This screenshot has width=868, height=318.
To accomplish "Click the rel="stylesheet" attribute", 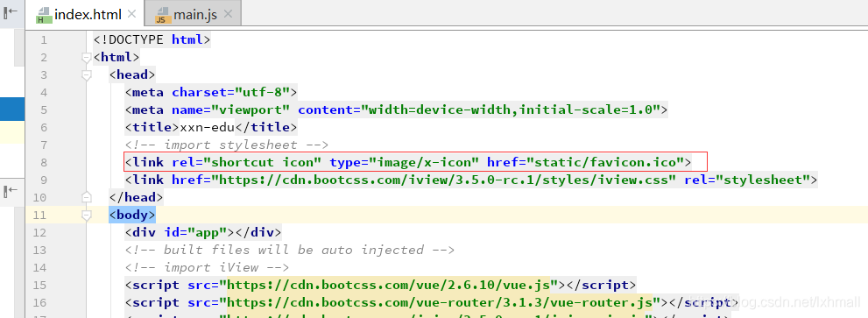I will coord(747,180).
